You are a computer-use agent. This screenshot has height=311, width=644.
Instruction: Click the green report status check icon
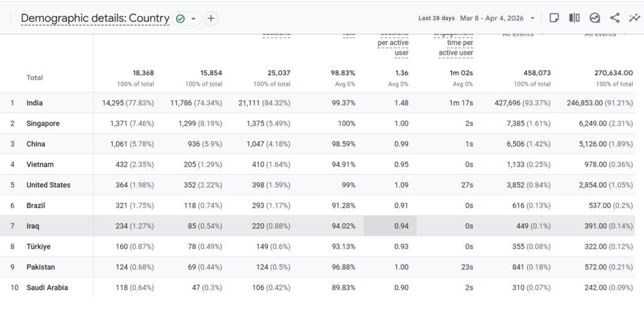(180, 19)
